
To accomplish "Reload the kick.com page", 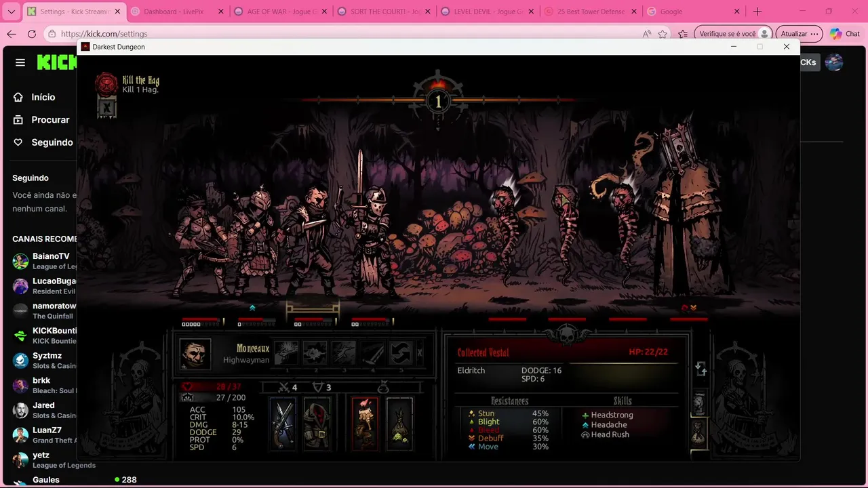I will pos(32,34).
